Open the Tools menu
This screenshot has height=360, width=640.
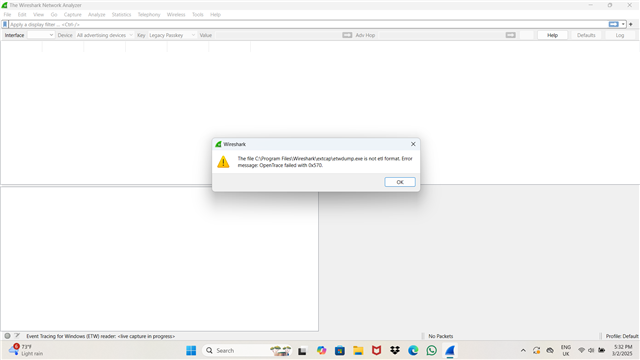198,15
